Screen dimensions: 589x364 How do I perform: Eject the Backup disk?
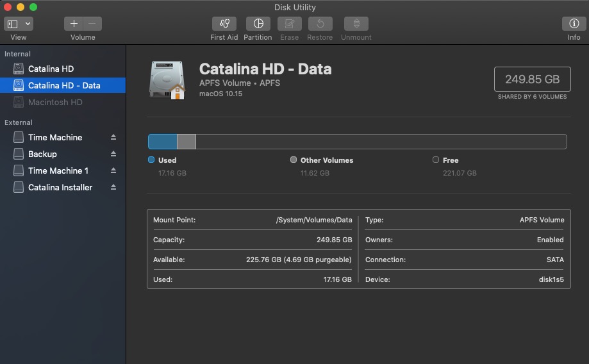point(113,154)
